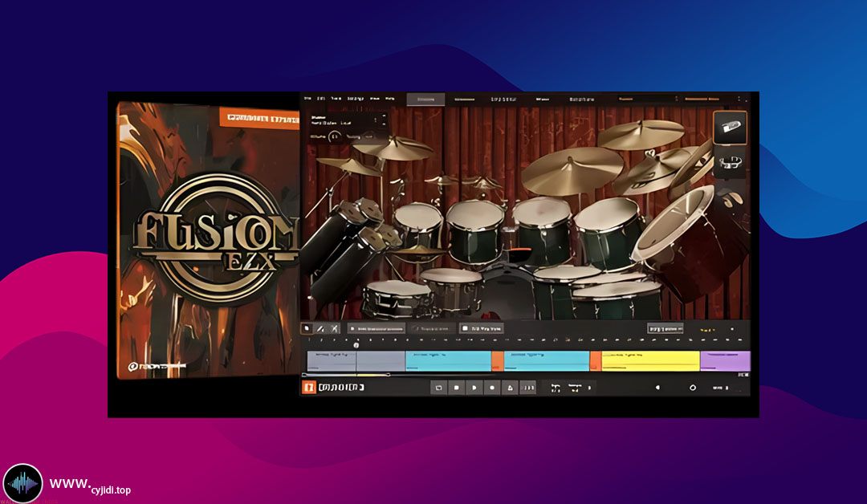Choose the pencil draw tool
Screen dimensions: 867x504
pos(320,328)
